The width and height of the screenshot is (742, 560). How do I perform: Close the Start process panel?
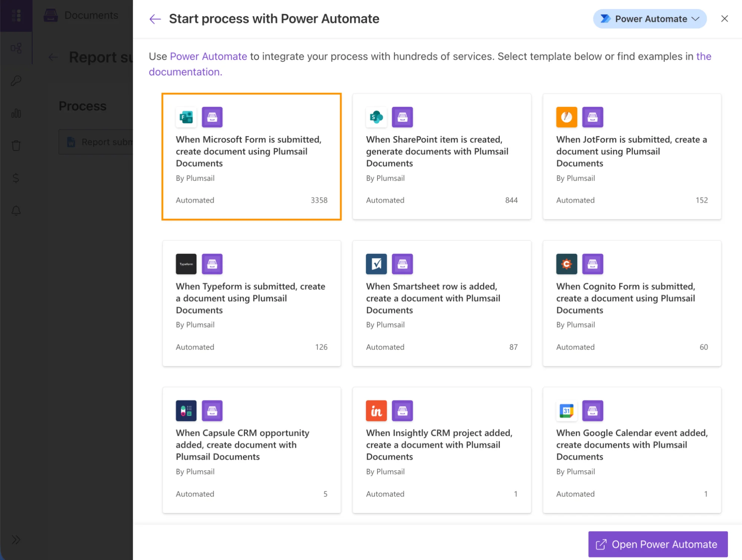(x=724, y=19)
